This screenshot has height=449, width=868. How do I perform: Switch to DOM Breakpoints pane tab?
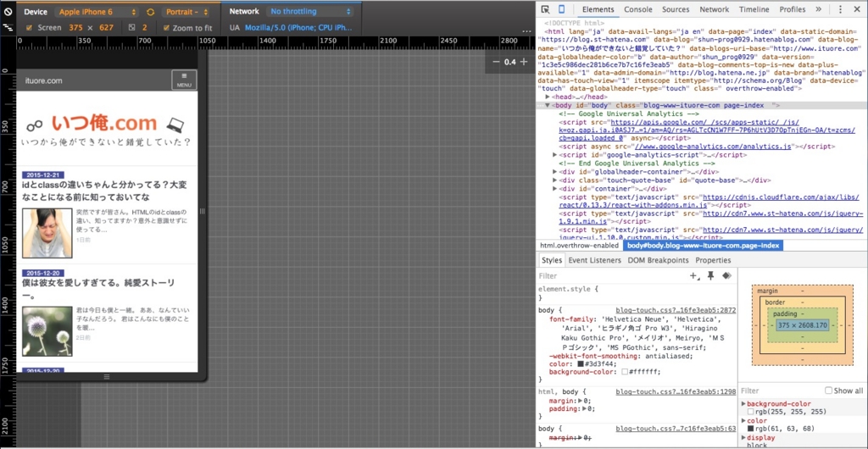coord(658,260)
